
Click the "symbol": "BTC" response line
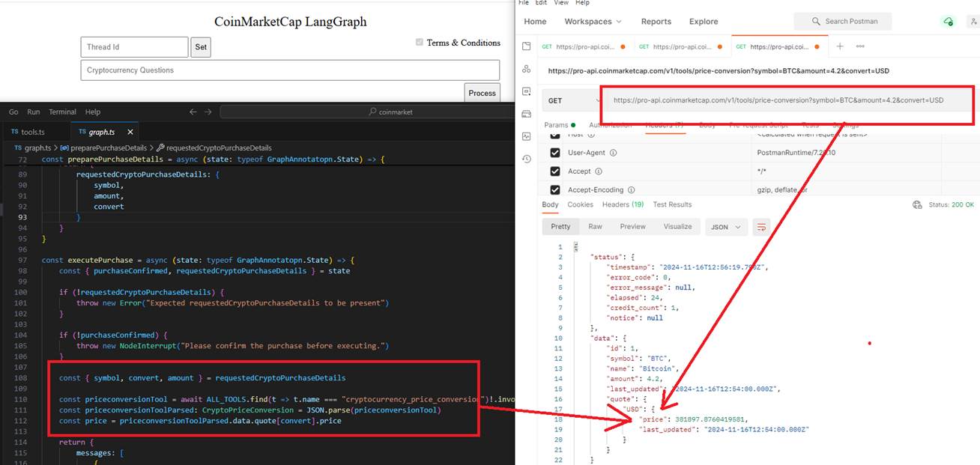click(638, 358)
